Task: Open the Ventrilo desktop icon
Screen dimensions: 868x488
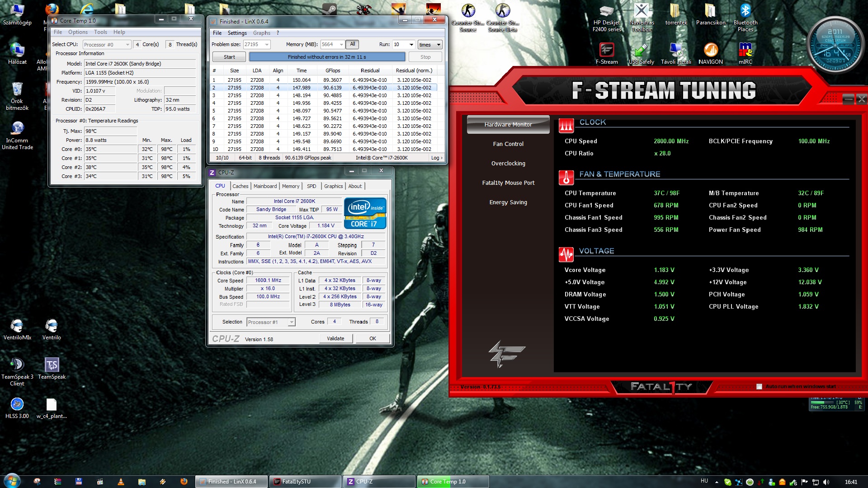Action: coord(52,326)
